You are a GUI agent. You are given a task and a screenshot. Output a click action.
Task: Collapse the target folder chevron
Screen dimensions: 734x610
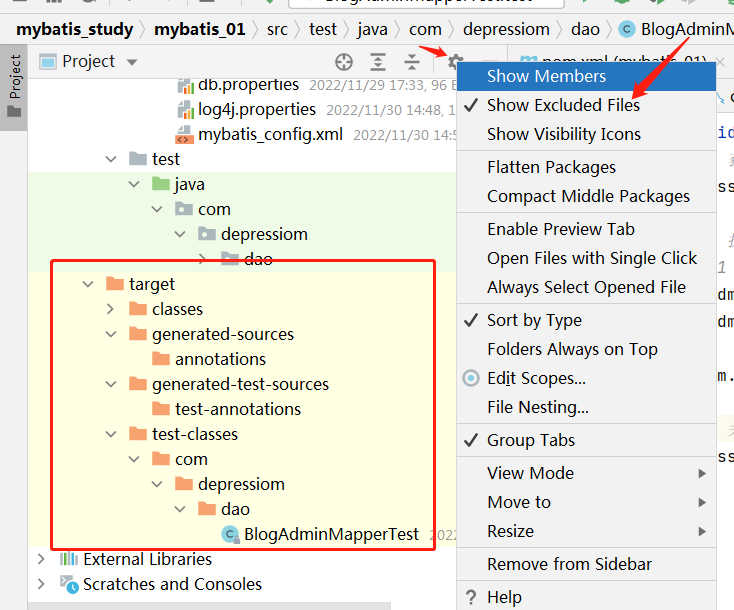[x=88, y=284]
